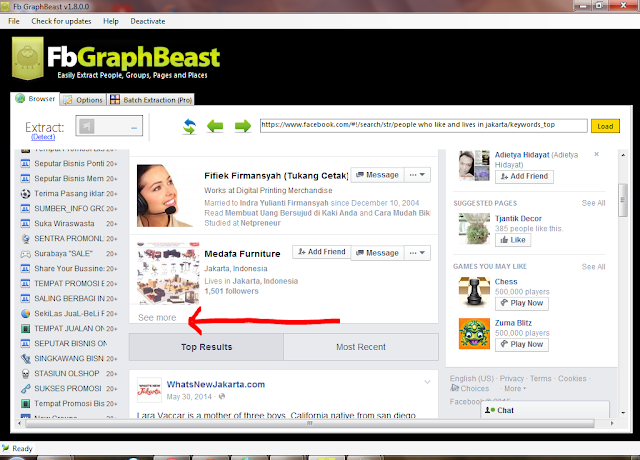Screen dimensions: 640x460
Task: Like the Tjantik Decor page
Action: 513,240
